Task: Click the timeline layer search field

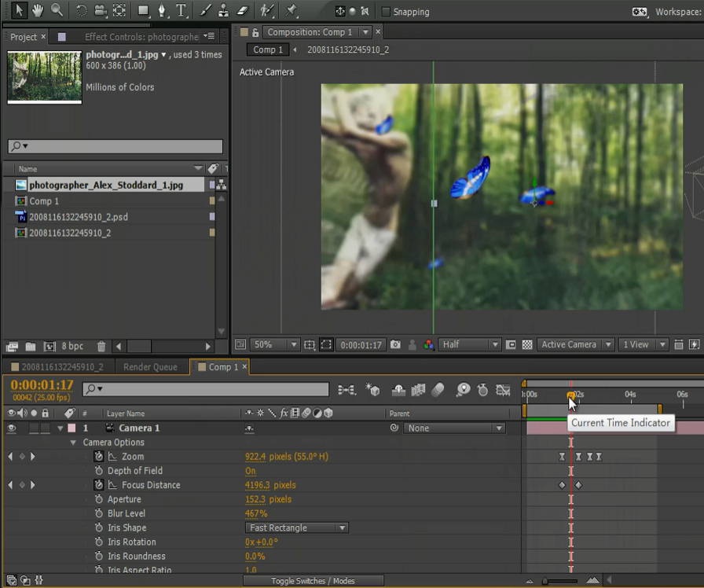Action: tap(206, 389)
